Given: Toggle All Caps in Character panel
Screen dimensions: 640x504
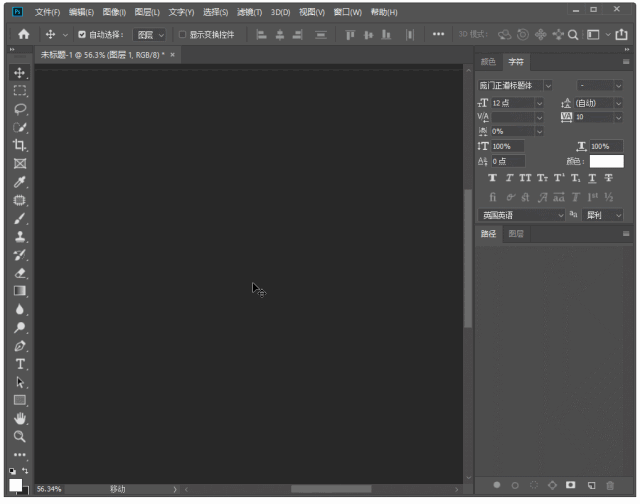Looking at the screenshot, I should click(x=525, y=178).
